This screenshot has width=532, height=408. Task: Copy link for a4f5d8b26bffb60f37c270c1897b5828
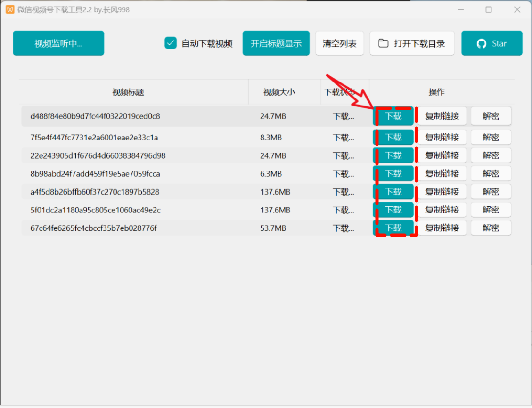(442, 192)
